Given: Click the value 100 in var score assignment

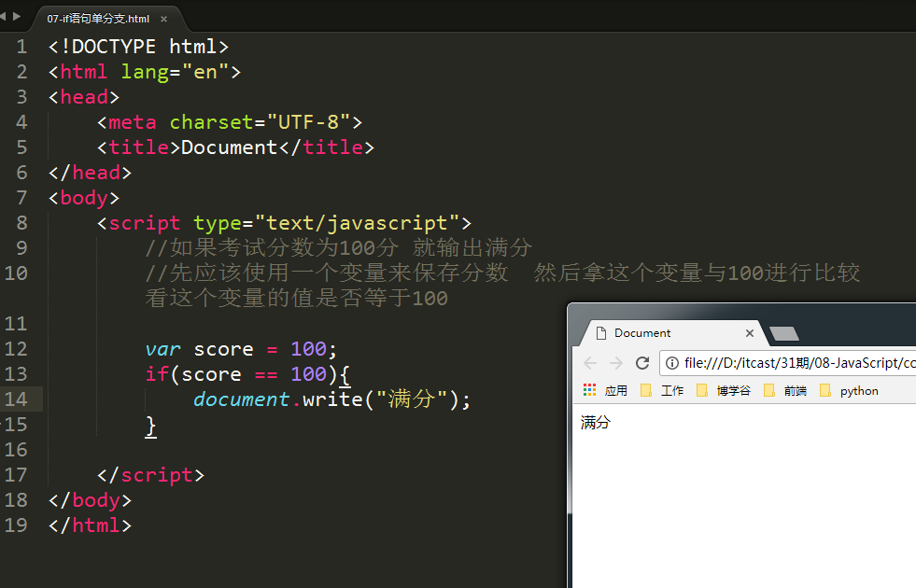Looking at the screenshot, I should click(x=308, y=349).
